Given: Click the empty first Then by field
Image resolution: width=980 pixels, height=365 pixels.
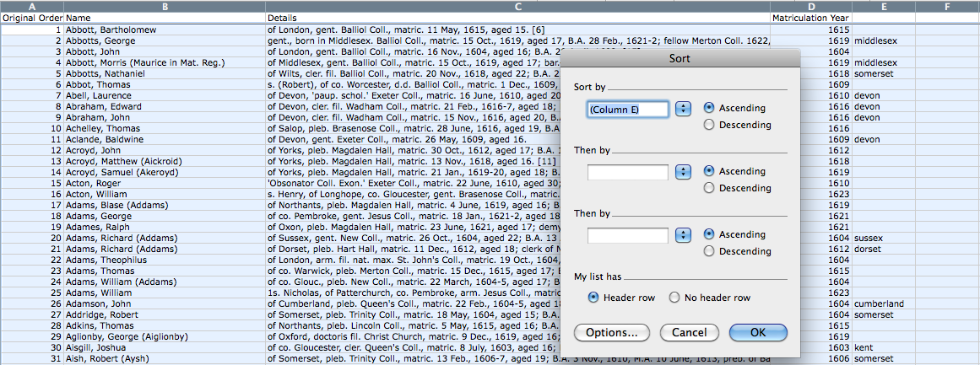Looking at the screenshot, I should click(628, 173).
